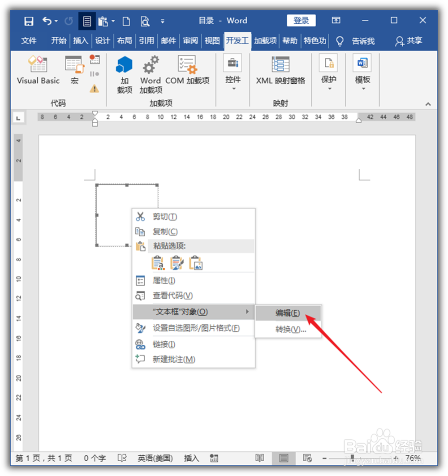Choose 新建批注(M) in context menu

pos(194,360)
